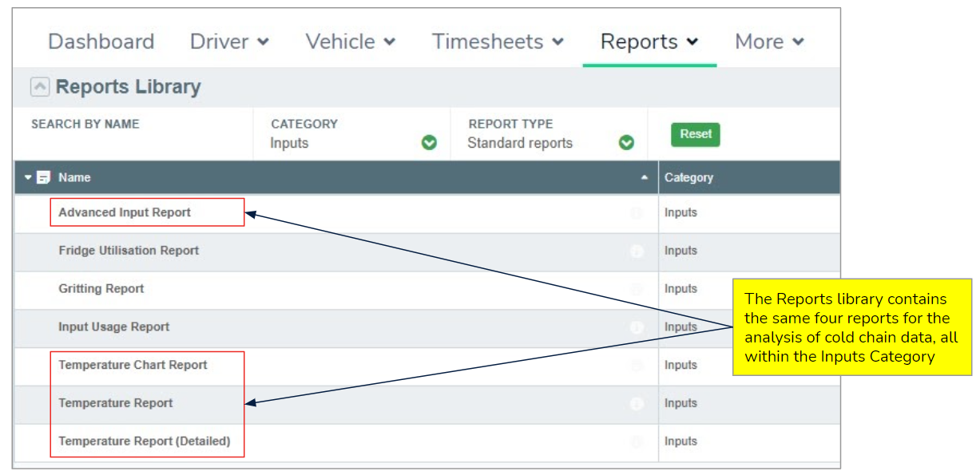Click the Report Type green arrow icon
Image resolution: width=980 pixels, height=475 pixels.
(x=626, y=143)
